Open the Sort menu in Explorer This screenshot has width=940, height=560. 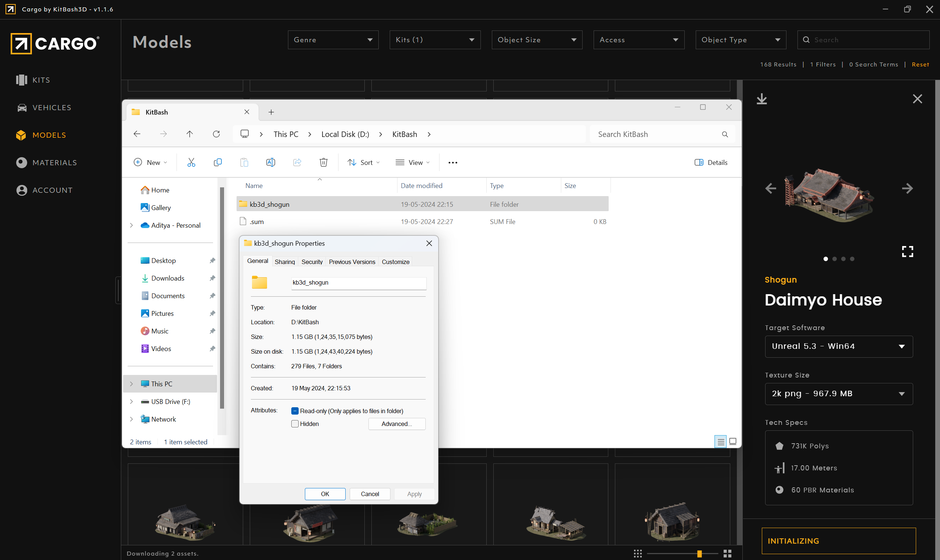[363, 162]
